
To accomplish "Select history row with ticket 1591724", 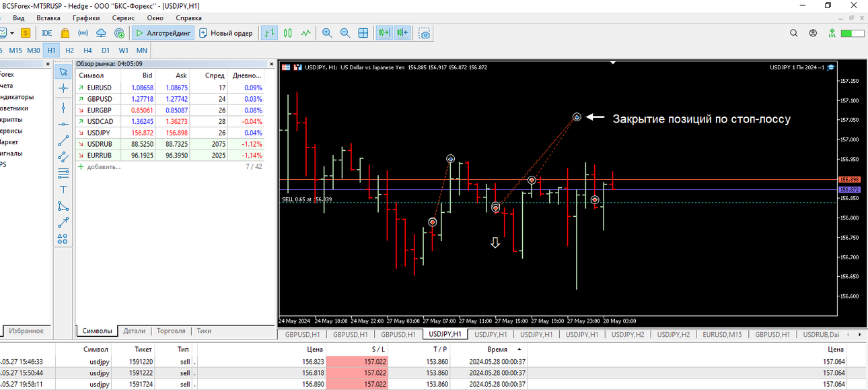I will point(434,384).
